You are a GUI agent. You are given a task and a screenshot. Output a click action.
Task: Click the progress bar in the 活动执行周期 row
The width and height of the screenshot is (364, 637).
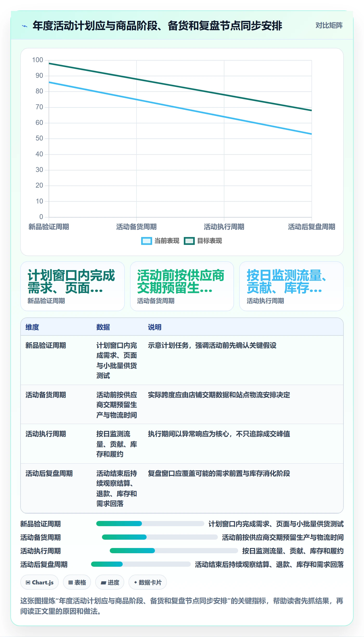tap(174, 551)
